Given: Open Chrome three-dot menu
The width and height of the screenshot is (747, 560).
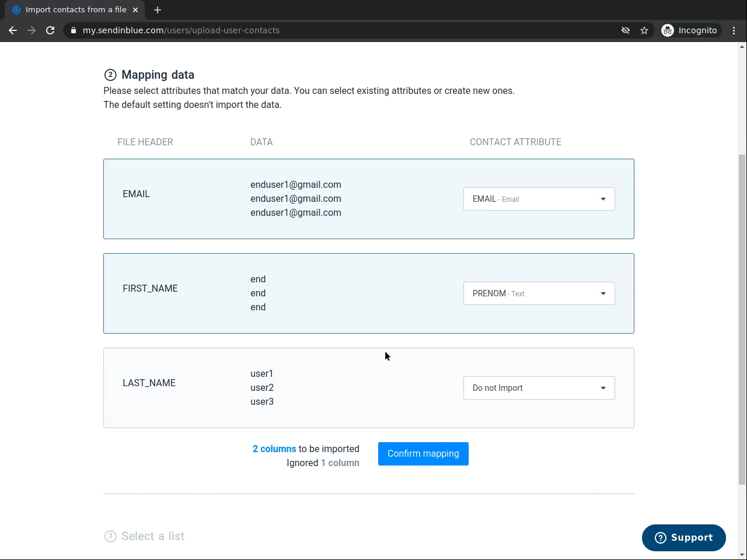Looking at the screenshot, I should click(x=734, y=30).
